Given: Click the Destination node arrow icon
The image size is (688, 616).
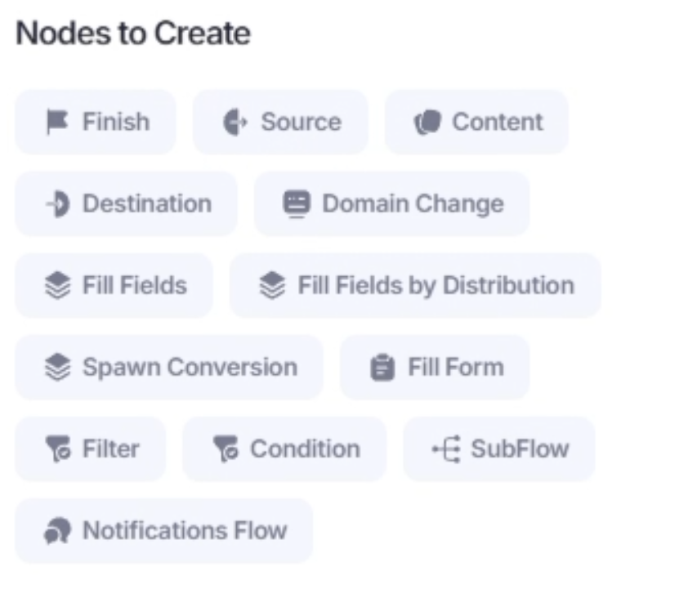Looking at the screenshot, I should [57, 203].
